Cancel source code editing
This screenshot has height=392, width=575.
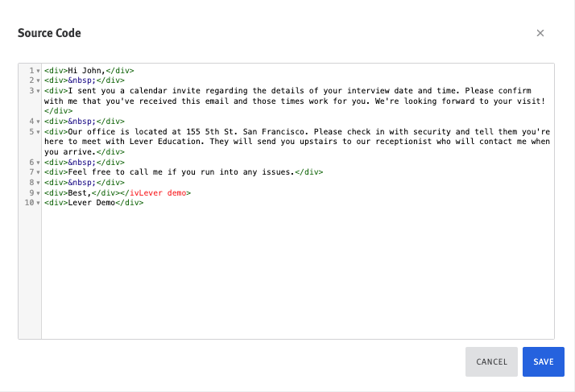[x=491, y=361]
